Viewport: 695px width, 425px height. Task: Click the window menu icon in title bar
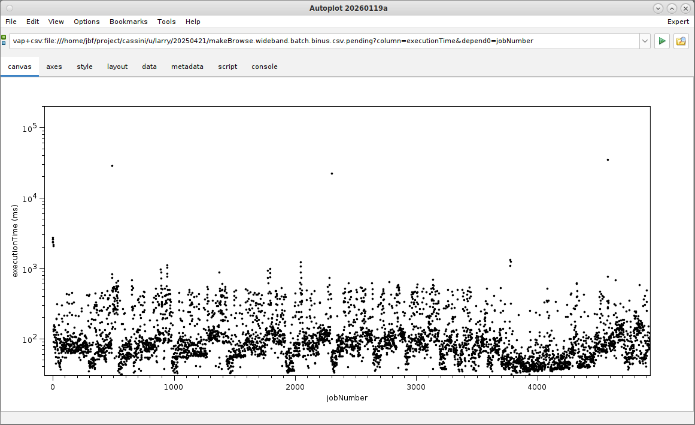[x=7, y=7]
